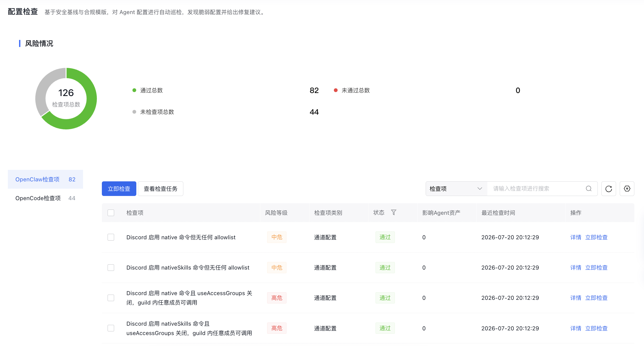The height and width of the screenshot is (346, 644).
Task: Click the blue 立即检查 button
Action: [x=119, y=189]
